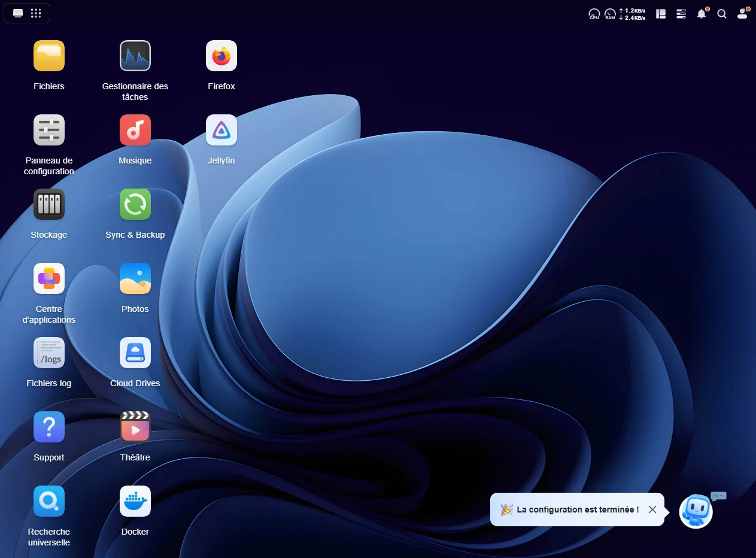Open the Firefox browser icon
The image size is (756, 558).
pos(221,56)
